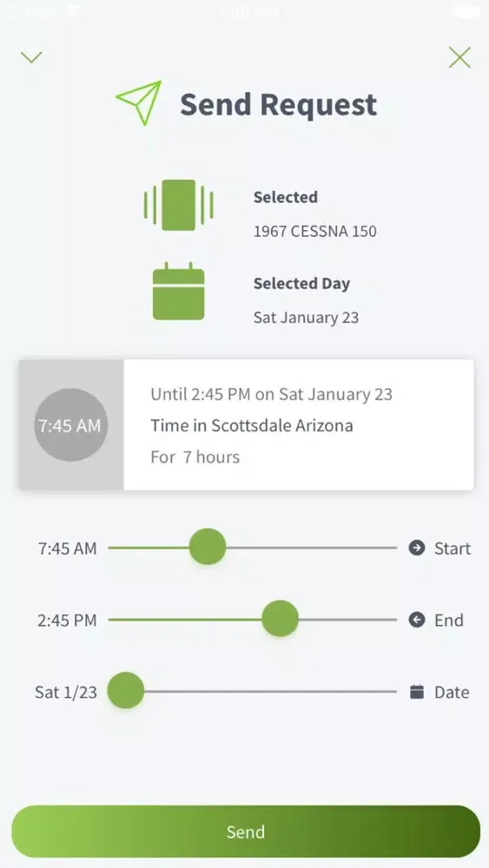The width and height of the screenshot is (489, 868).
Task: Tap the green calendar icon
Action: coord(178,291)
